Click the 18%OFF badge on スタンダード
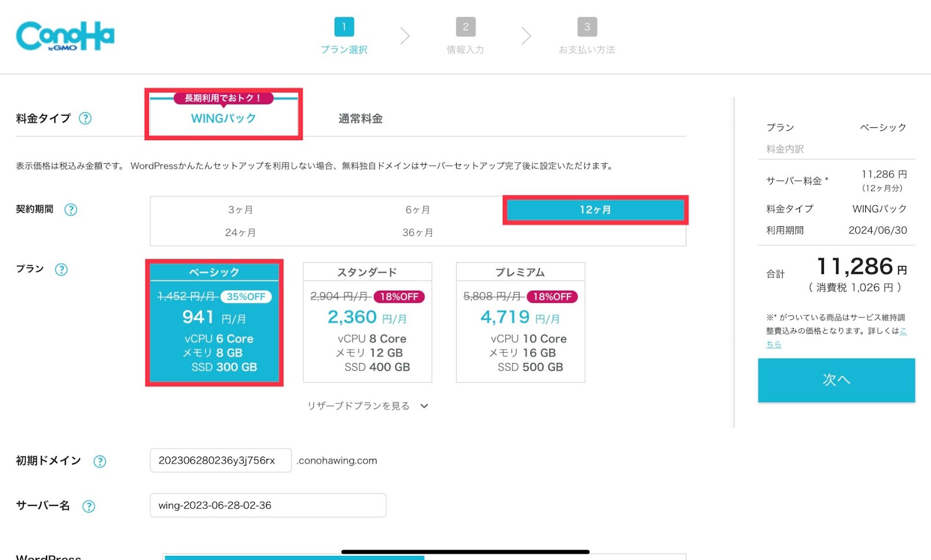931x560 pixels. 399,297
